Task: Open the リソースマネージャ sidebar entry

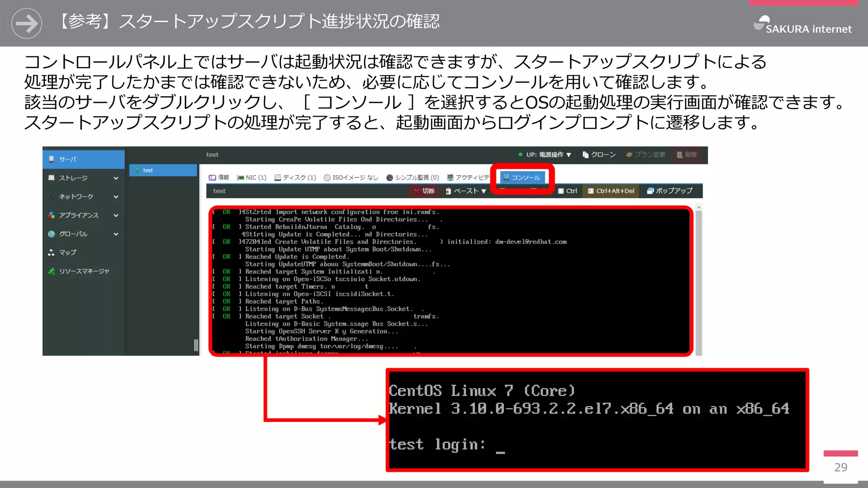Action: tap(83, 271)
